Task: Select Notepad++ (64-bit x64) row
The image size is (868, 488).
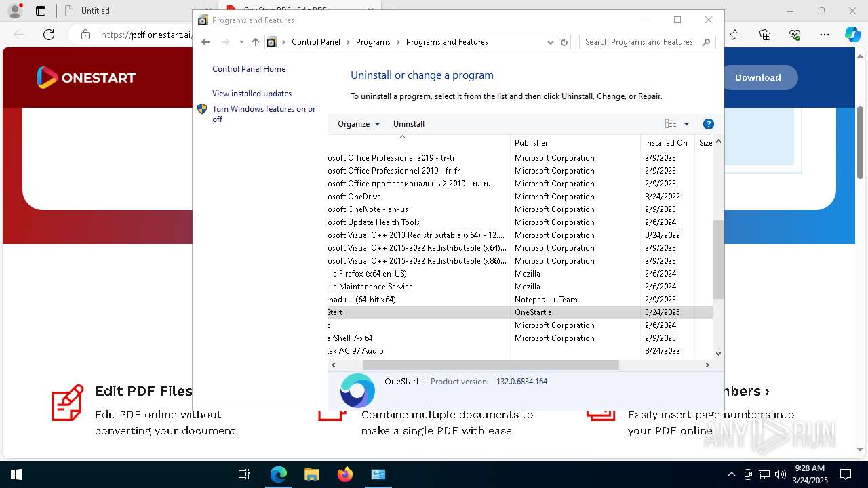Action: click(520, 300)
